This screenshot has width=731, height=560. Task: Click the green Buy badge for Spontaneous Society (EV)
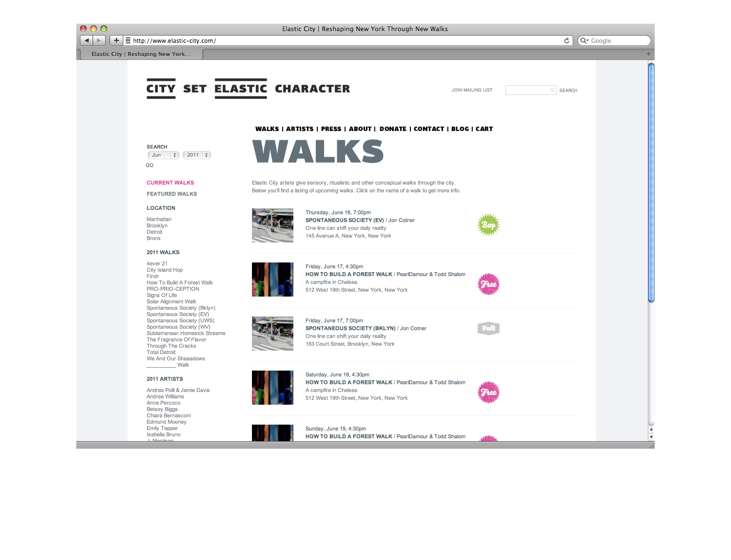[x=488, y=224]
